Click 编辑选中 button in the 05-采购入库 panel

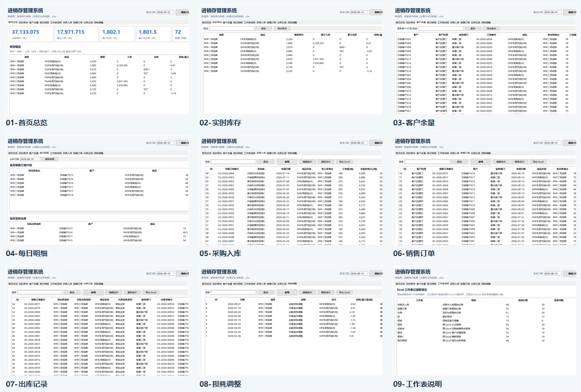(x=307, y=162)
